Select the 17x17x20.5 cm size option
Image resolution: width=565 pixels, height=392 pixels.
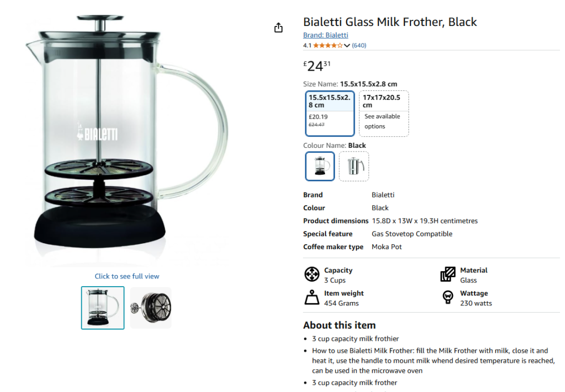tap(384, 113)
